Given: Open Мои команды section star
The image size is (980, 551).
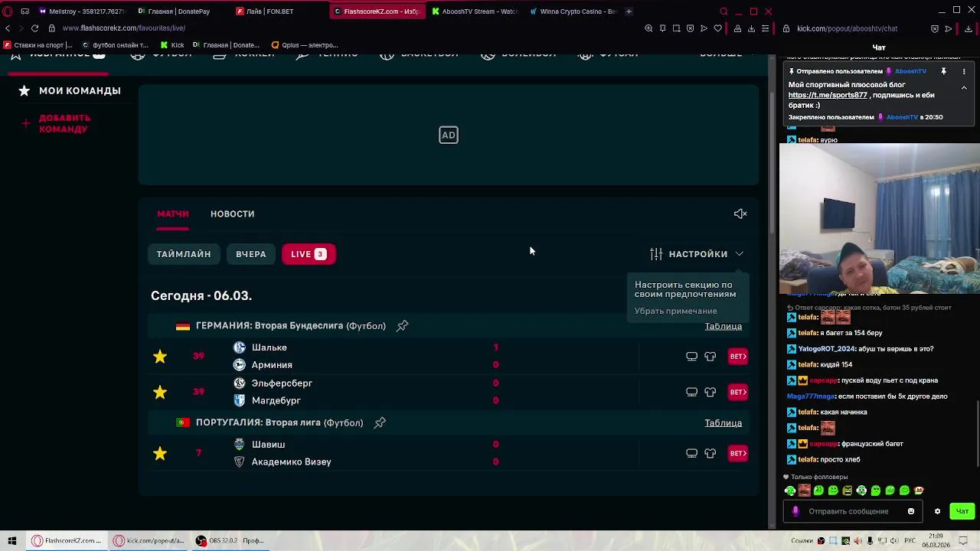Looking at the screenshot, I should point(24,90).
